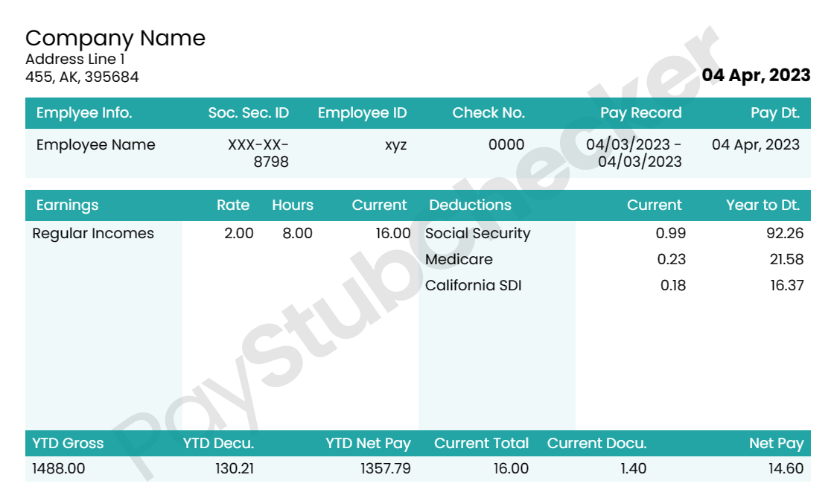Screen dimensions: 834x504
Task: Click the 'Check No.' header
Action: (x=488, y=112)
